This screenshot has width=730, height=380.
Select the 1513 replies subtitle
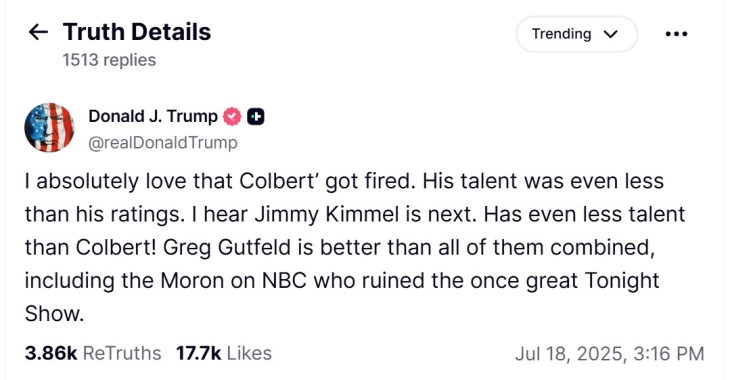click(109, 60)
